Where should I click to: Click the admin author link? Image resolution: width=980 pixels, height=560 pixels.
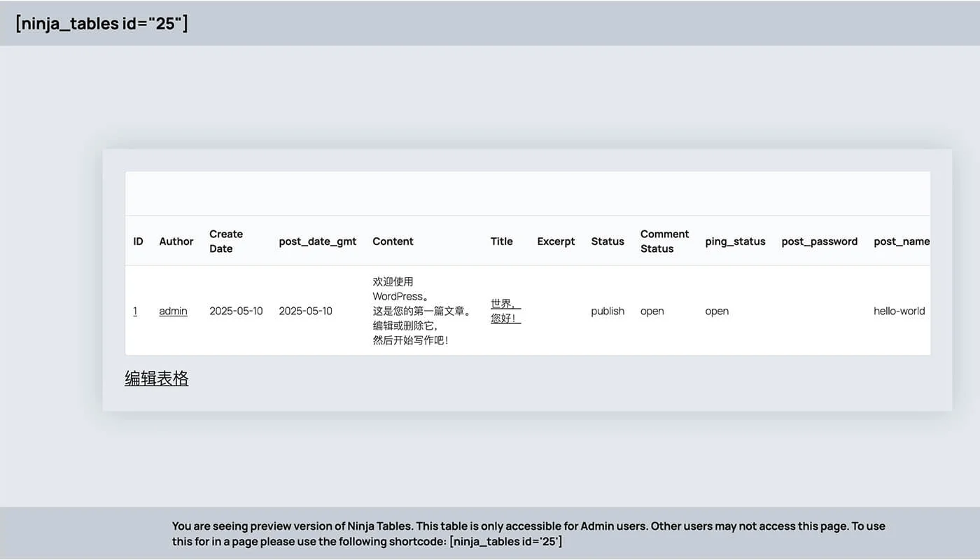(x=173, y=311)
